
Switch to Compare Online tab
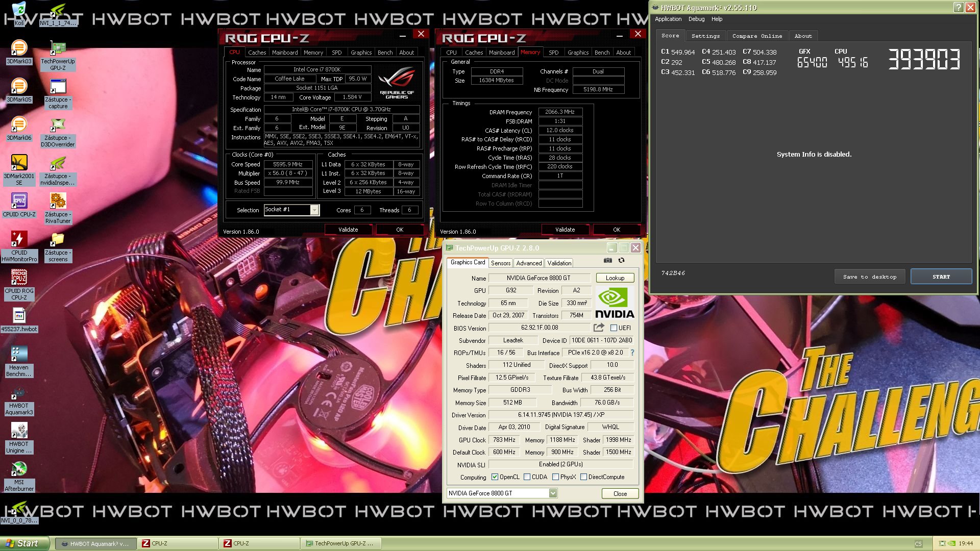pos(757,36)
